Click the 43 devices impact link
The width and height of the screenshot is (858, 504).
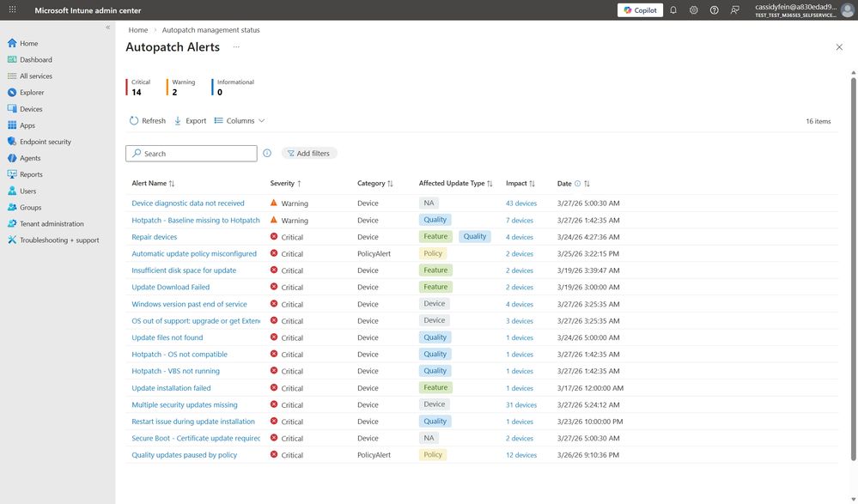click(x=521, y=203)
